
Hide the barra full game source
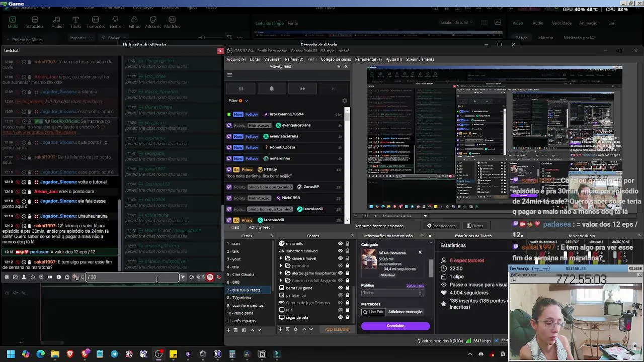pyautogui.click(x=340, y=288)
